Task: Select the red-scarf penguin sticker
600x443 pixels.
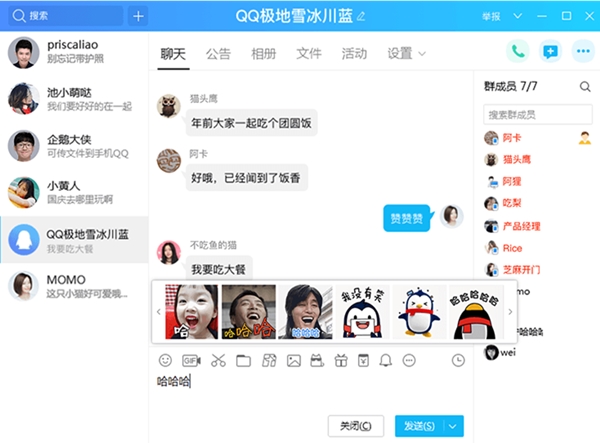Action: coord(419,311)
